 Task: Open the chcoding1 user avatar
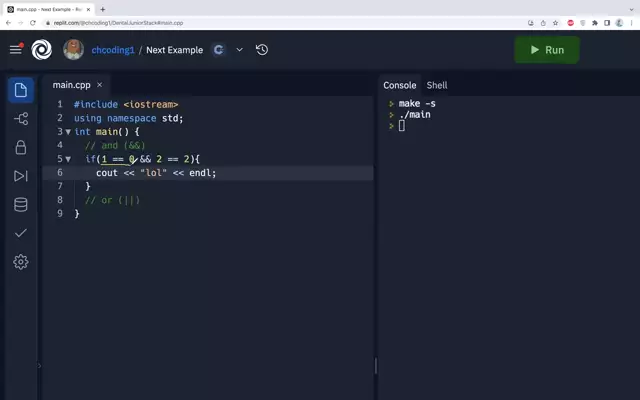pos(73,50)
